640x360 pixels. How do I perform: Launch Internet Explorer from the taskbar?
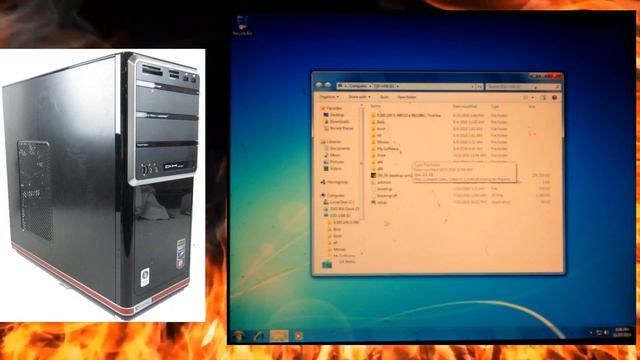(x=259, y=336)
